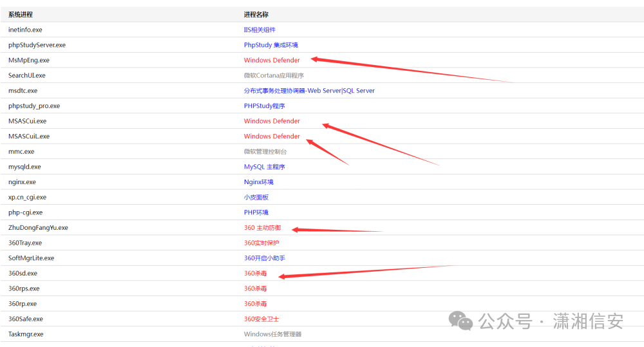This screenshot has height=347, width=644.
Task: Click Windows Defender in the MSASCui.exe row
Action: coord(272,121)
